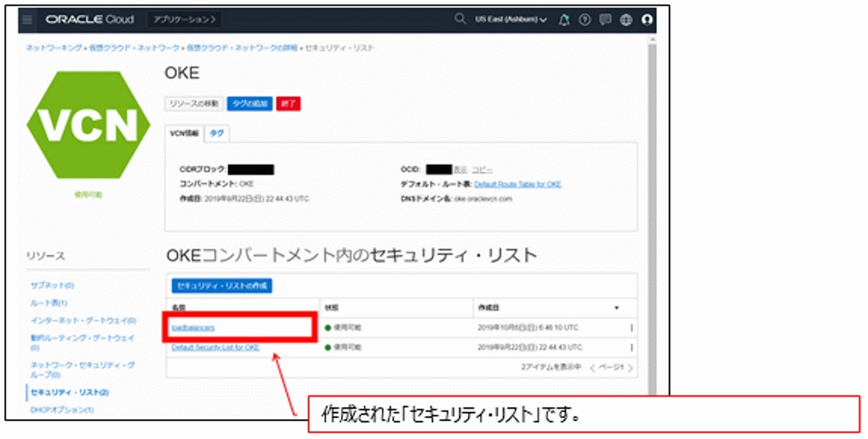Open Default Route Table for OKE link
868x439 pixels.
(x=517, y=184)
